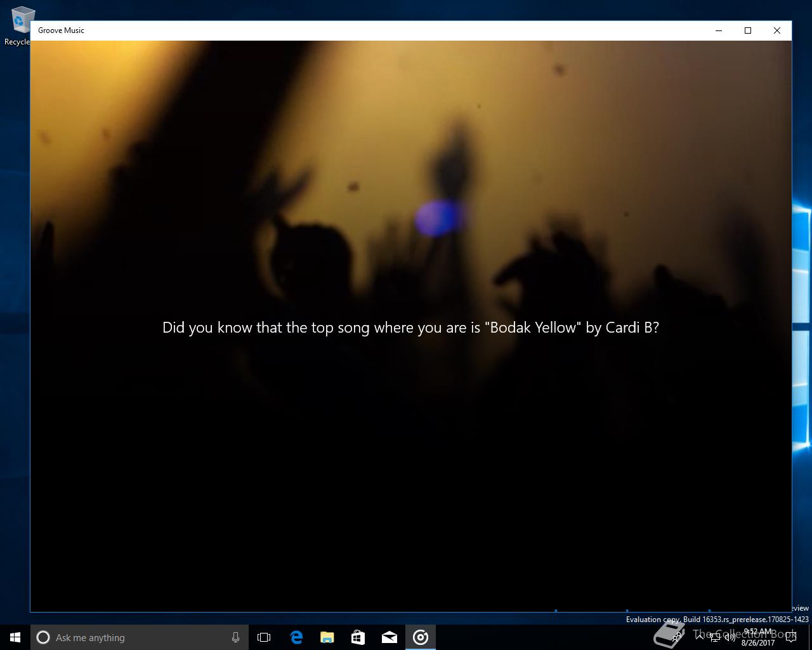
Task: Select the Groove Music taskbar icon
Action: click(x=421, y=637)
